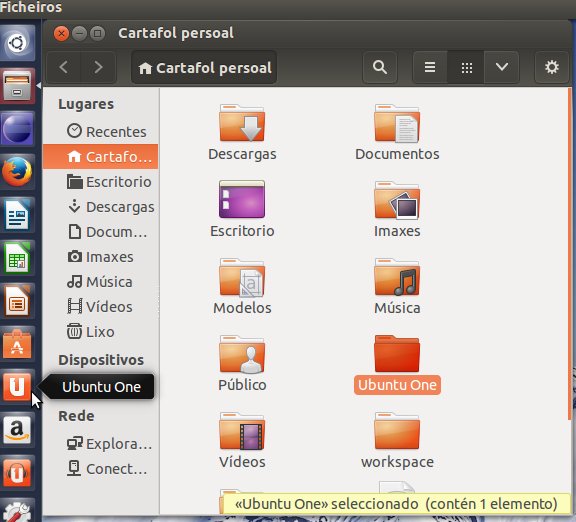The image size is (576, 522).
Task: Click the Ubuntu One launcher icon
Action: coord(17,386)
